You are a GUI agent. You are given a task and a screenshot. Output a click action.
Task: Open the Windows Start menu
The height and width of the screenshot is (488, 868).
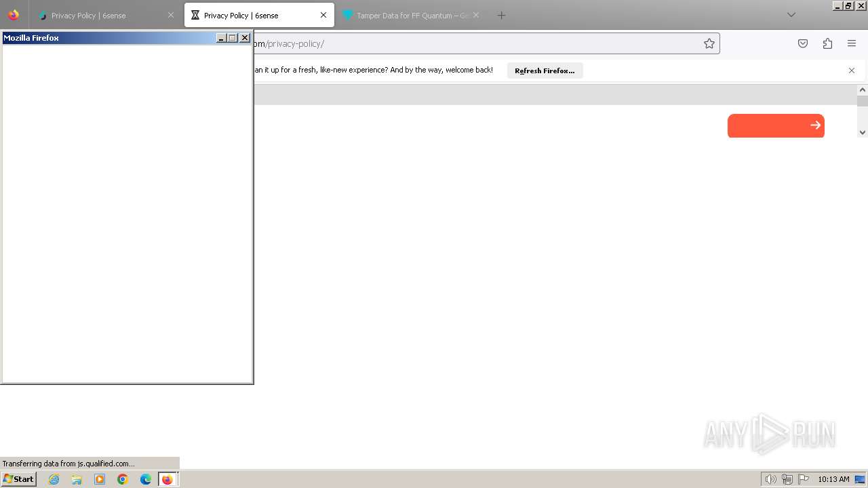19,479
